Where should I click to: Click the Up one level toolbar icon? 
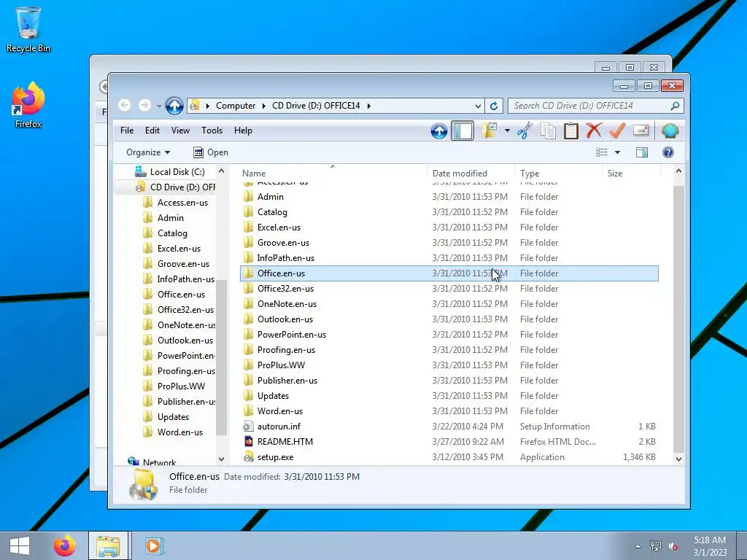point(438,131)
